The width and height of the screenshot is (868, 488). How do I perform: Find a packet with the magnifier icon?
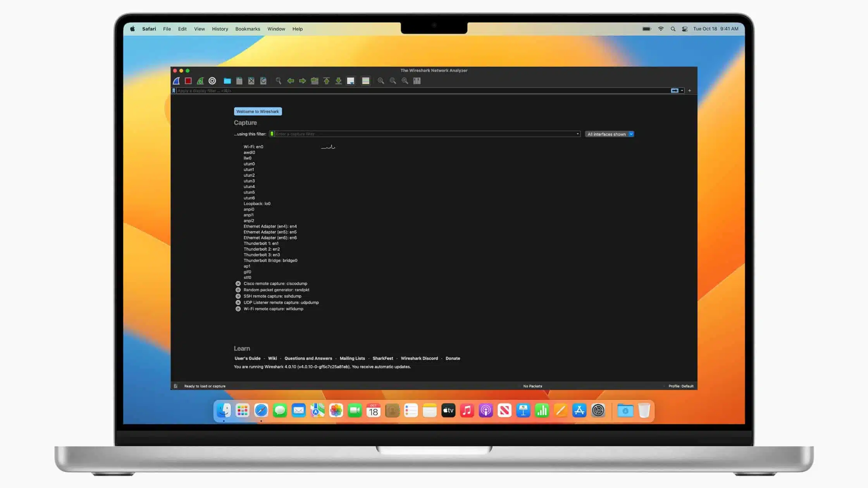click(x=279, y=81)
